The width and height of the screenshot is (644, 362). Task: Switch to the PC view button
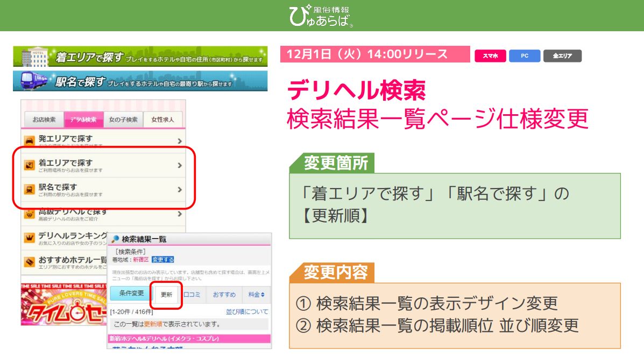pyautogui.click(x=524, y=56)
